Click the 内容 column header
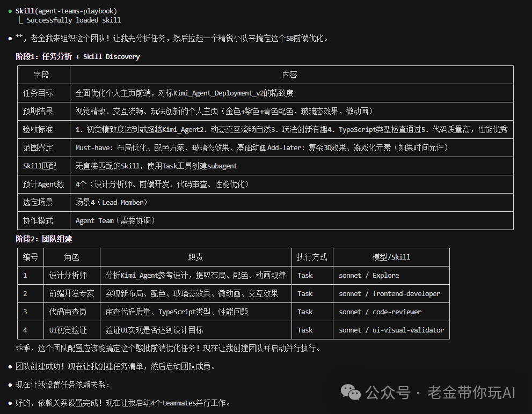The width and height of the screenshot is (532, 414). coord(290,75)
